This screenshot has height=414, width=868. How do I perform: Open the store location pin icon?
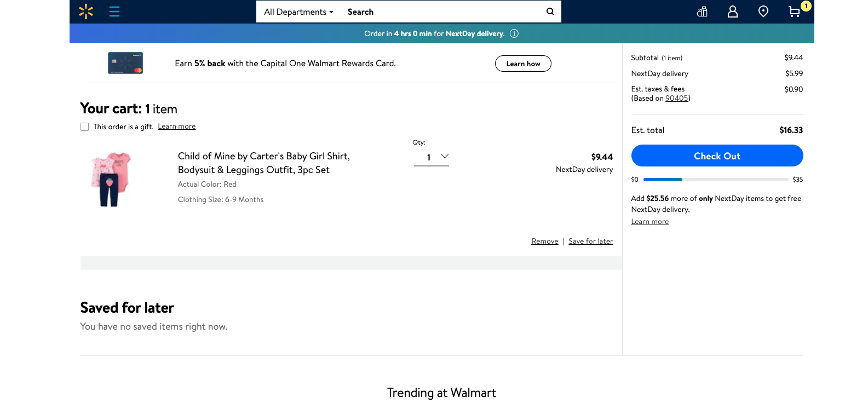click(x=763, y=12)
